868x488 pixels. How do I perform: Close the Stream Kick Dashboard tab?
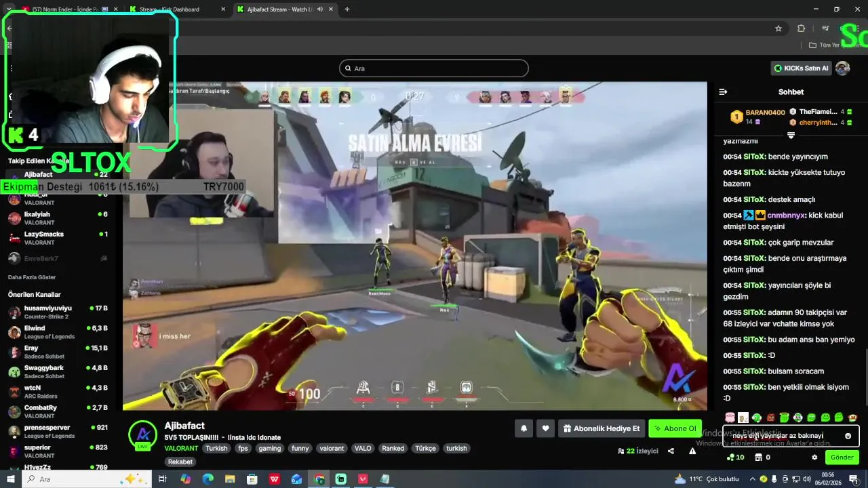(224, 9)
